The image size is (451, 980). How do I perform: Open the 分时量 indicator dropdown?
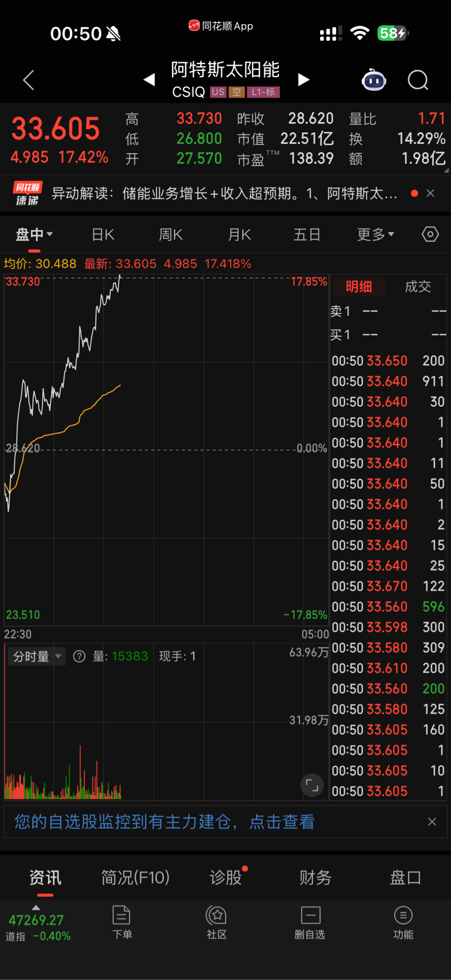[38, 656]
